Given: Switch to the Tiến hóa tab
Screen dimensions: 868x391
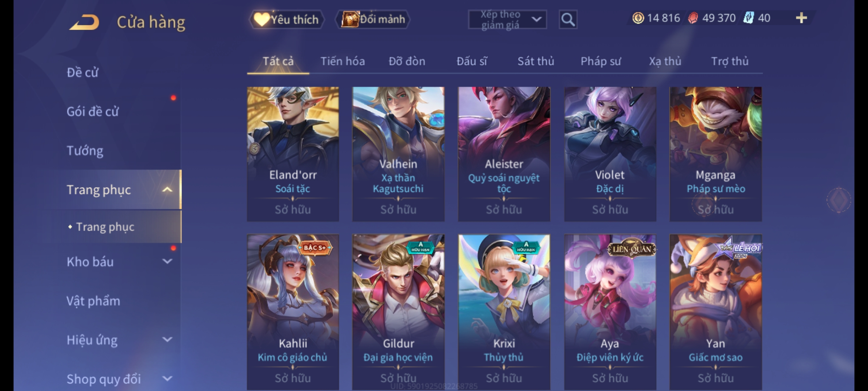Looking at the screenshot, I should (342, 61).
